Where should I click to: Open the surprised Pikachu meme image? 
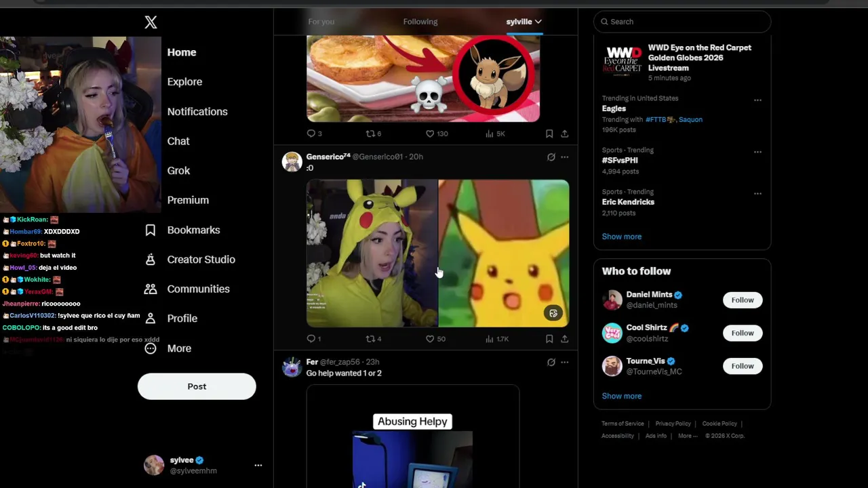click(x=504, y=253)
